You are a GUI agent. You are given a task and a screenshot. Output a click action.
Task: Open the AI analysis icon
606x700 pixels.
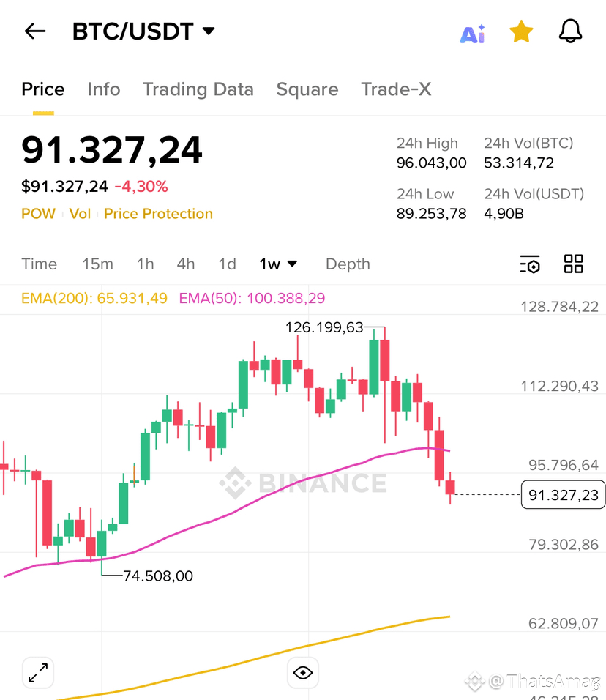[472, 33]
